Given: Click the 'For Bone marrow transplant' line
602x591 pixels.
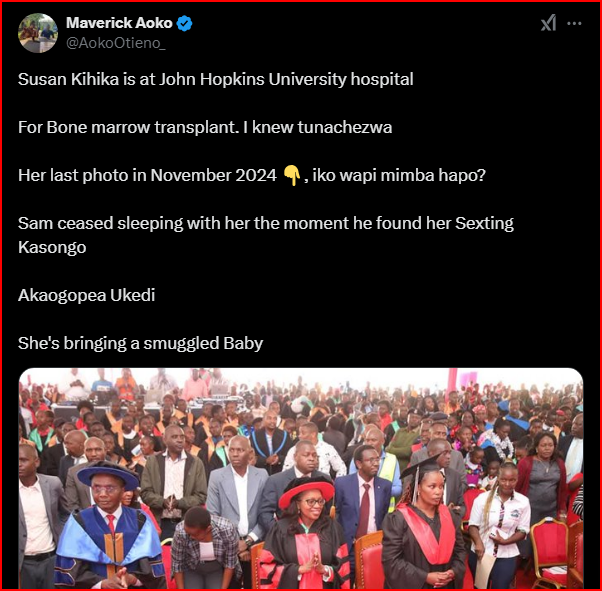Looking at the screenshot, I should click(205, 127).
